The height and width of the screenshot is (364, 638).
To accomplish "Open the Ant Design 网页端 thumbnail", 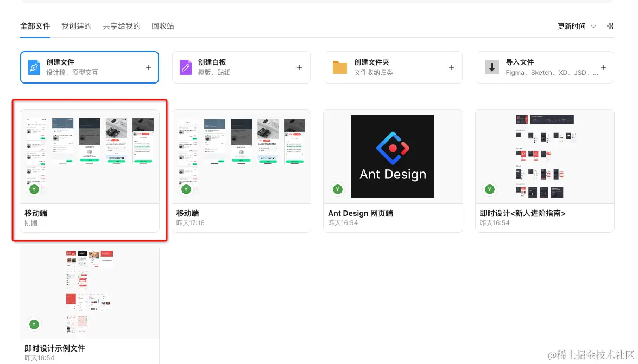I will [393, 157].
